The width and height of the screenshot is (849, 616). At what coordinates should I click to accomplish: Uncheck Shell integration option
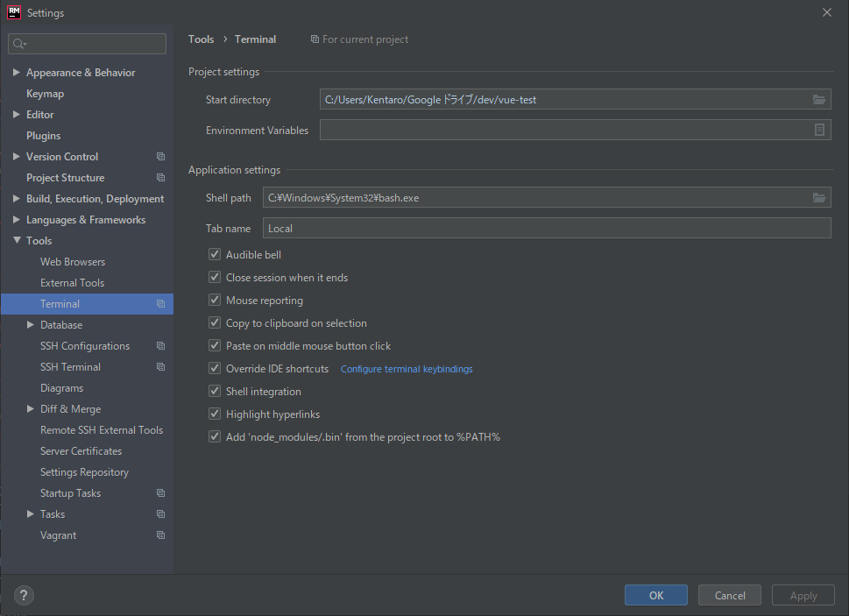click(215, 391)
